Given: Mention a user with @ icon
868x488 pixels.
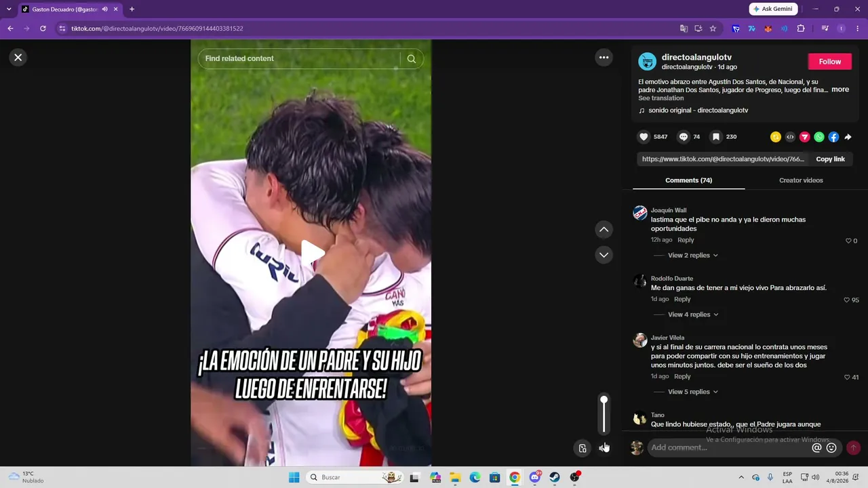Looking at the screenshot, I should (x=816, y=447).
